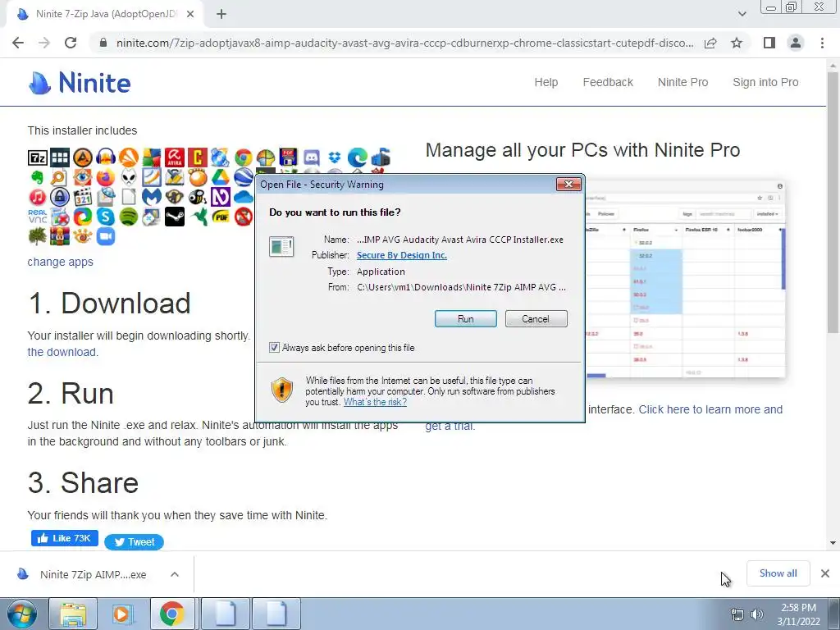Screen dimensions: 840x630
Task: Close the downloads bar
Action: pos(825,573)
